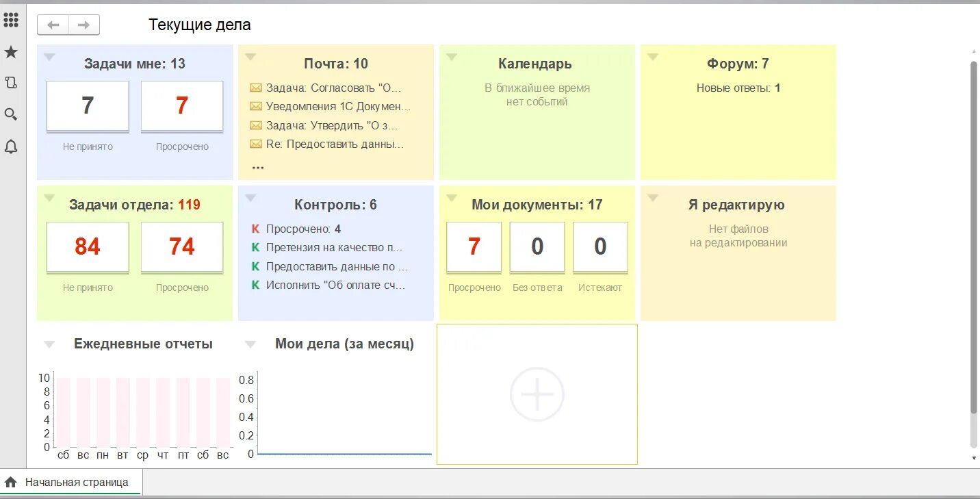Click green K icon beside Претензия на качество
Viewport: 980px width, 499px height.
coord(255,247)
